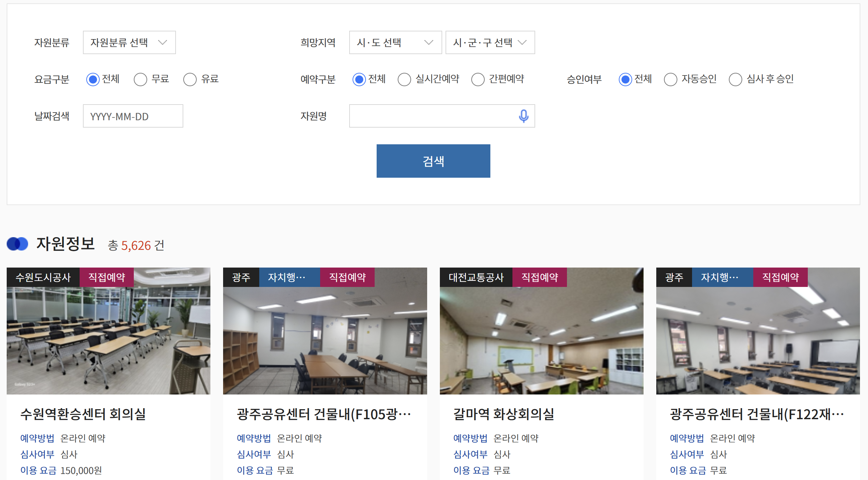Open the 시·군·구 선택 dropdown

point(490,42)
